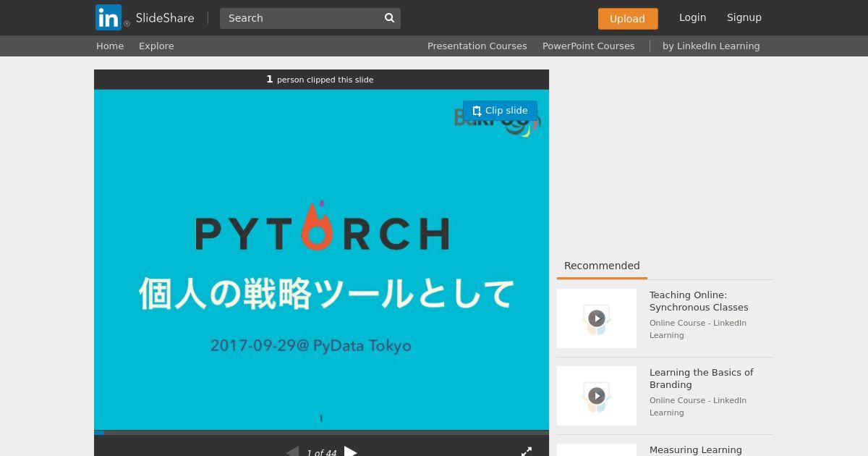Viewport: 868px width, 456px height.
Task: Open the Login link
Action: click(x=692, y=17)
